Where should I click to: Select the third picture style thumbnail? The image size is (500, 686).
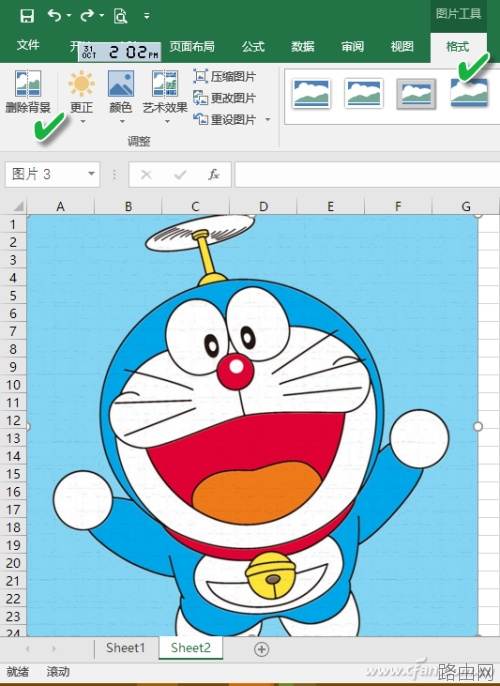click(x=416, y=94)
